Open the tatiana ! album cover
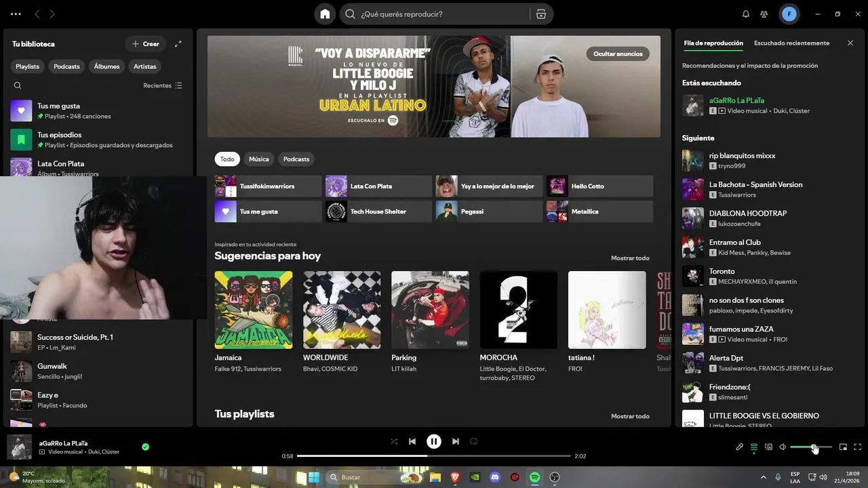Image resolution: width=868 pixels, height=488 pixels. point(607,310)
